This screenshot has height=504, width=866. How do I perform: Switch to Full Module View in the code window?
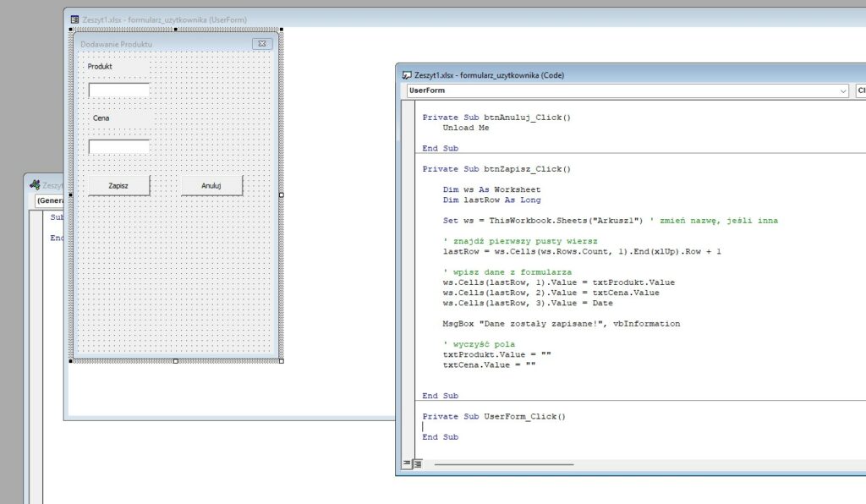[418, 463]
